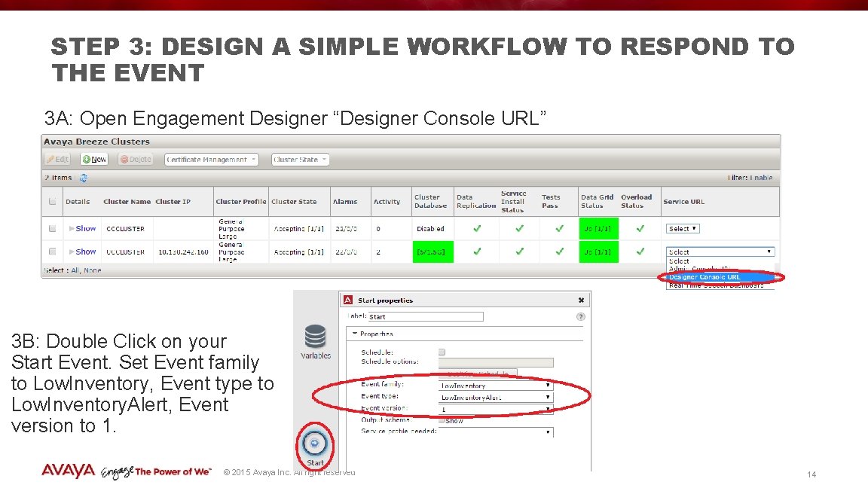868x488 pixels.
Task: Click the Cluster Name column header
Action: click(127, 201)
